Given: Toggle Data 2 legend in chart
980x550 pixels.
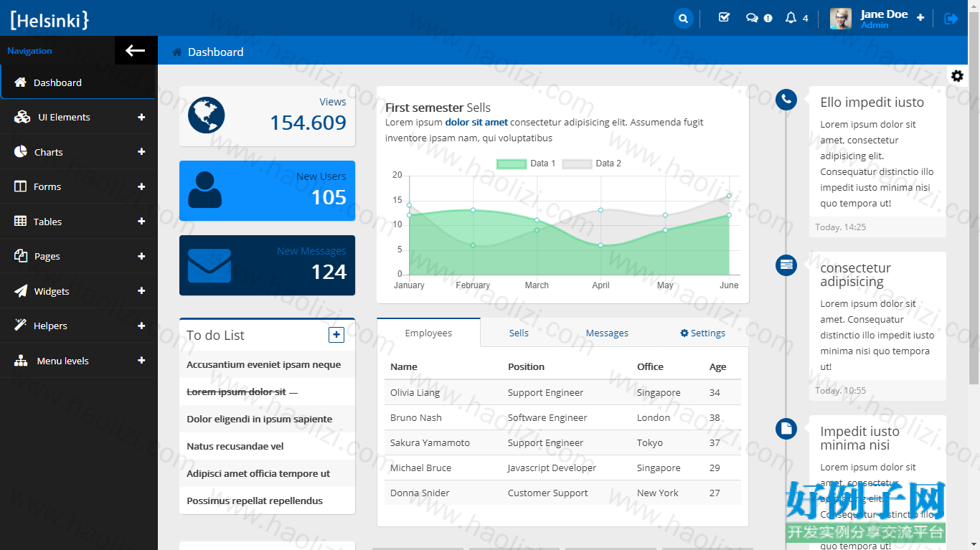Looking at the screenshot, I should coord(592,163).
